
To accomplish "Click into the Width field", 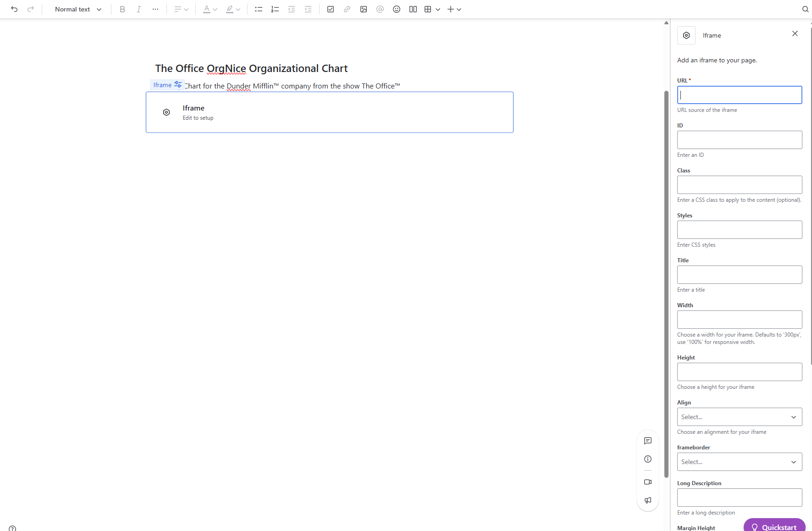I will (x=740, y=320).
